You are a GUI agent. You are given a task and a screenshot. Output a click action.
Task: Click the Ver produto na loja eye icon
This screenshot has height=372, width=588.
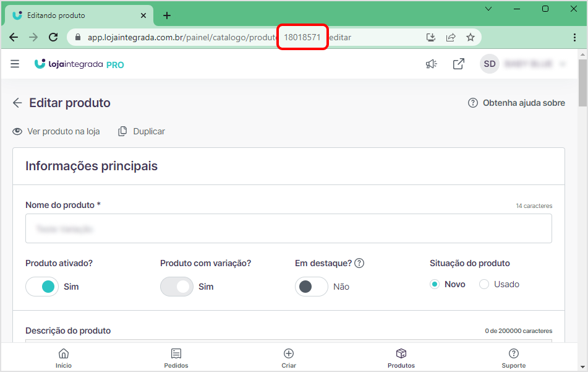pyautogui.click(x=17, y=131)
